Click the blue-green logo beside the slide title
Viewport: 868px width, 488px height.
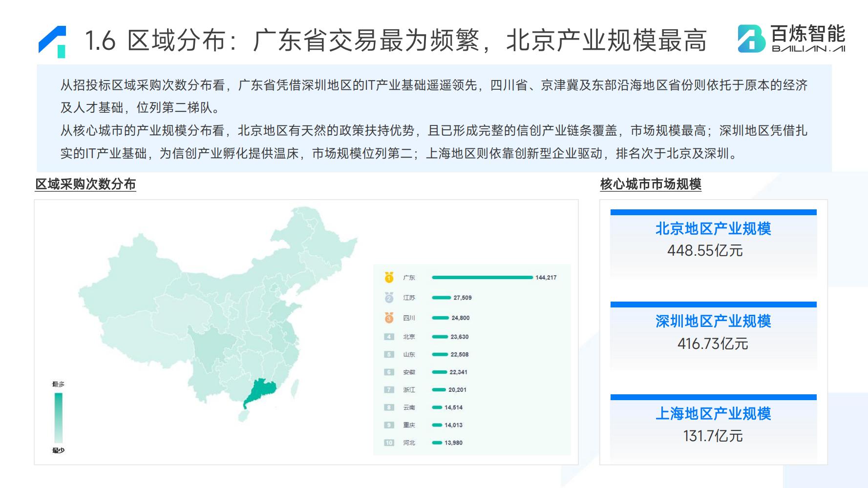[52, 41]
